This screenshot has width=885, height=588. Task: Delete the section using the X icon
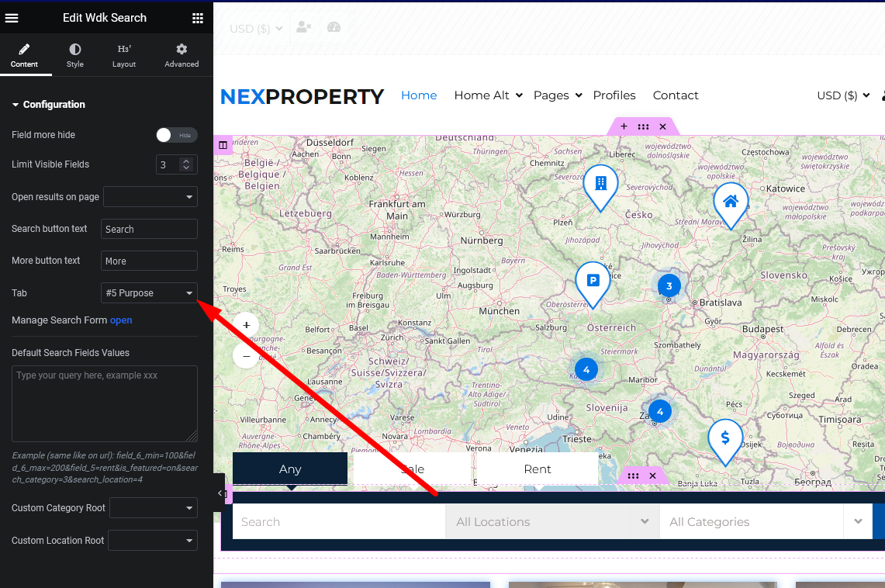[662, 126]
